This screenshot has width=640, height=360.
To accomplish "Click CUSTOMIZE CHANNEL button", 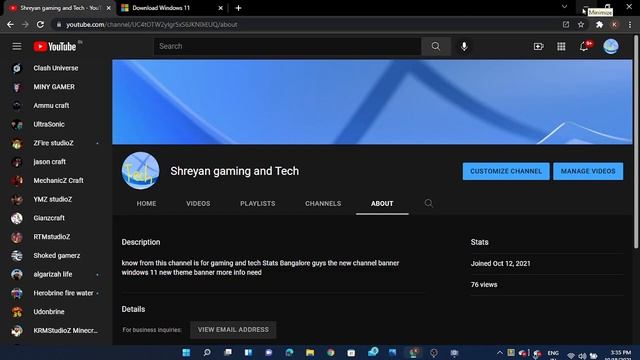I will [x=506, y=171].
